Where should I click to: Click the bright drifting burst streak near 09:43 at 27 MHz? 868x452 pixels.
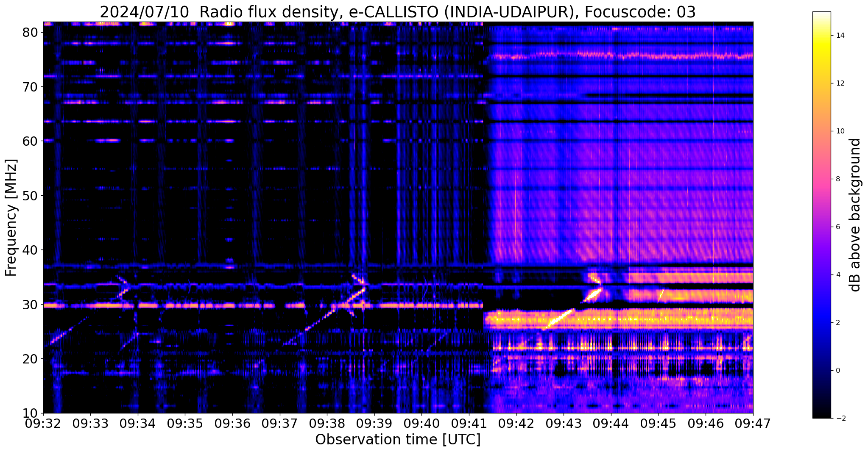558,319
